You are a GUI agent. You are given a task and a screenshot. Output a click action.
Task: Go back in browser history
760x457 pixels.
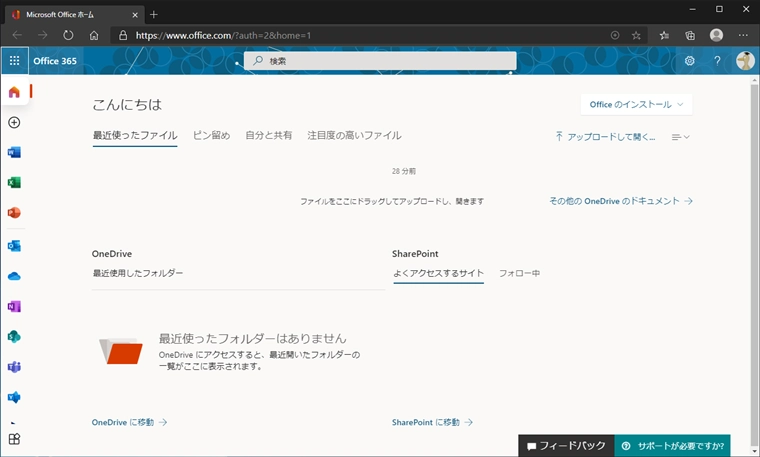tap(17, 35)
